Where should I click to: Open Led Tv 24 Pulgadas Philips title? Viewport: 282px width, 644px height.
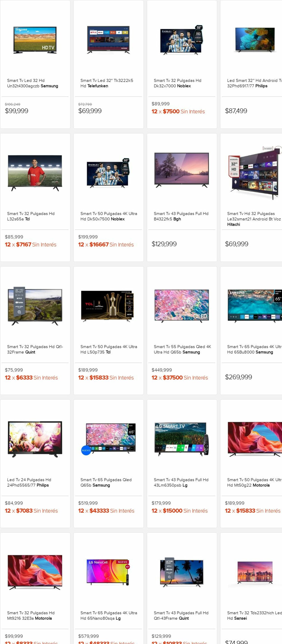pos(29,482)
